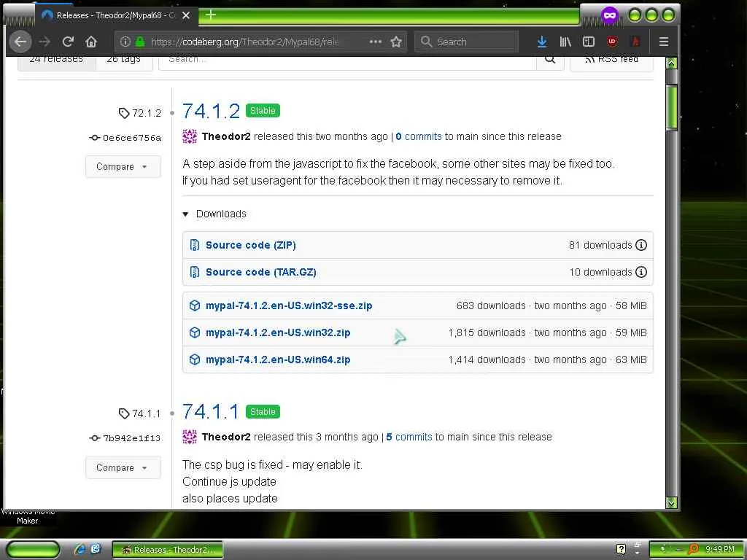Bookmark this page with the star icon
Image resolution: width=747 pixels, height=560 pixels.
(396, 42)
